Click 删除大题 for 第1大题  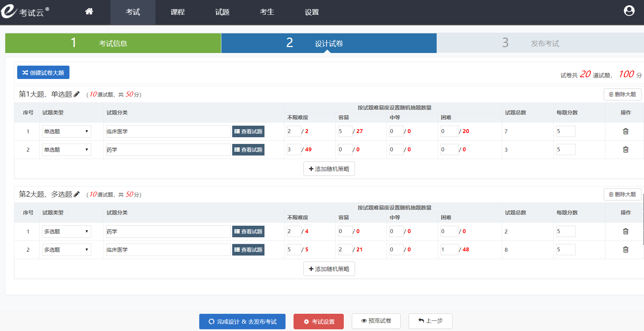622,94
